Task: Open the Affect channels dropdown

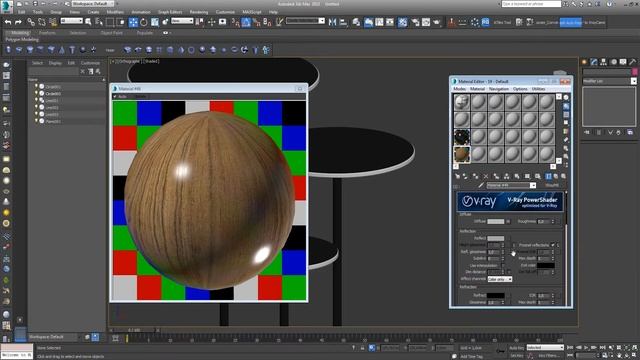Action: (x=500, y=279)
